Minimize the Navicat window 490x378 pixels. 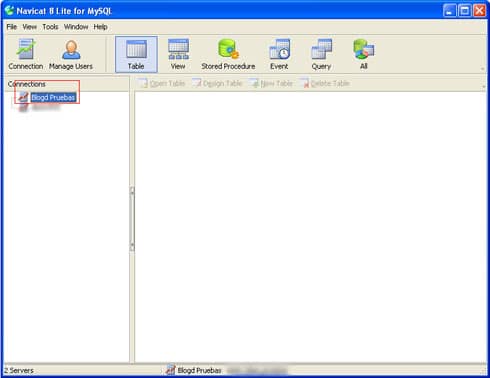[x=449, y=11]
